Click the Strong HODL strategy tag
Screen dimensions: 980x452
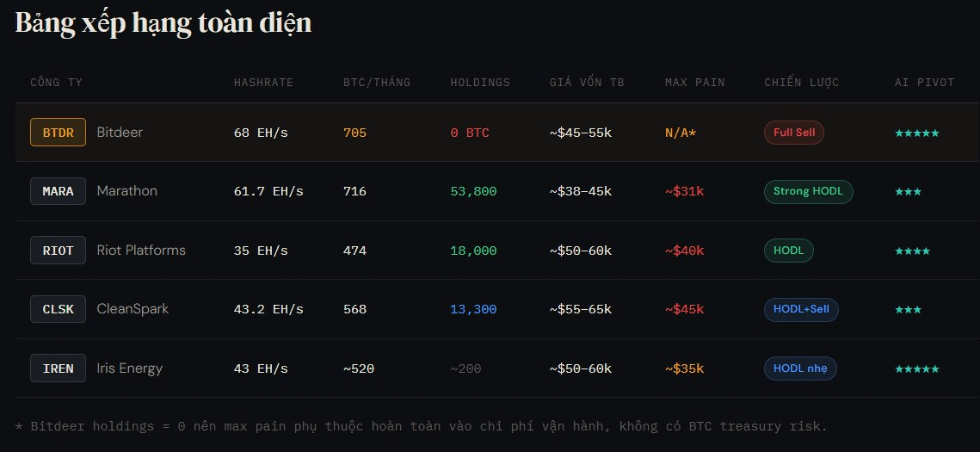(808, 191)
